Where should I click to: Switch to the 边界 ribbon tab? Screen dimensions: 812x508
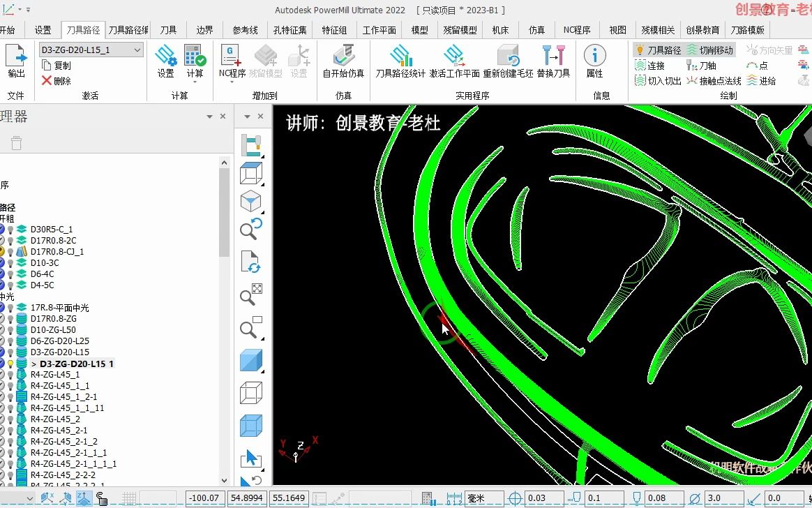coord(204,30)
